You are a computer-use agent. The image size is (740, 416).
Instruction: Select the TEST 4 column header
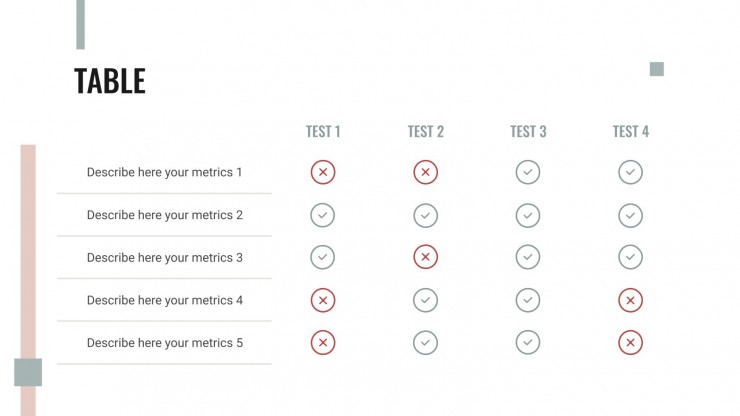631,131
